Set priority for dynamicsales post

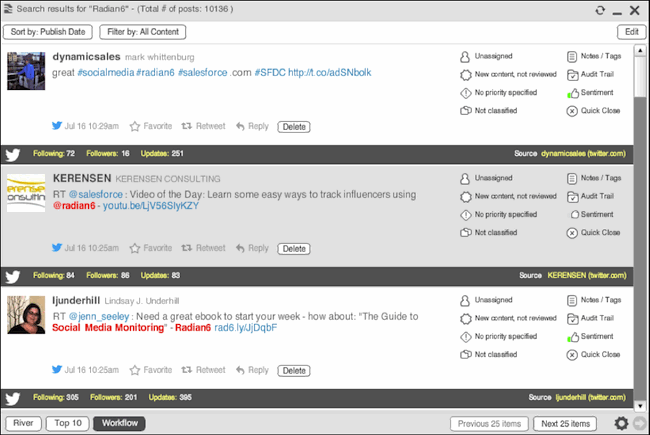coord(499,92)
